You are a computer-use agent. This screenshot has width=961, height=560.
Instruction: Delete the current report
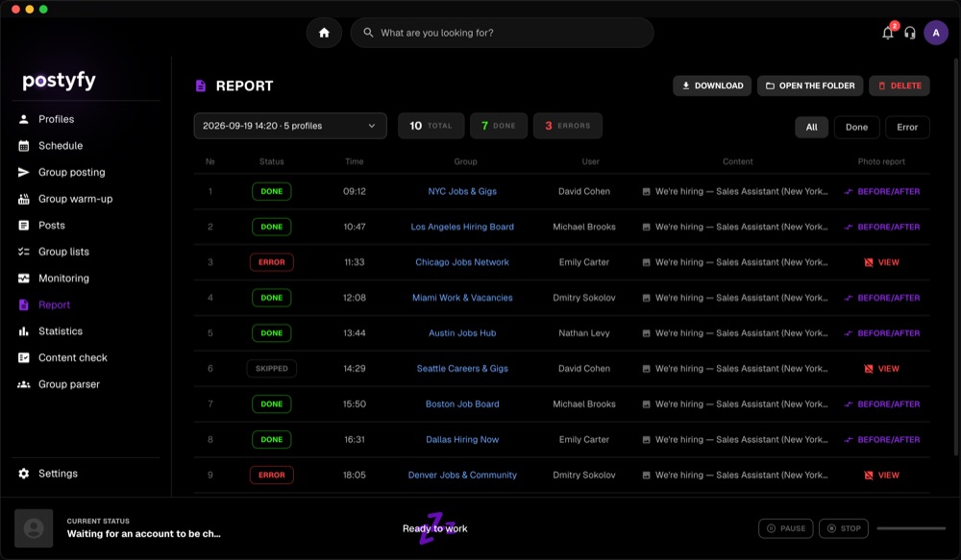(x=899, y=85)
